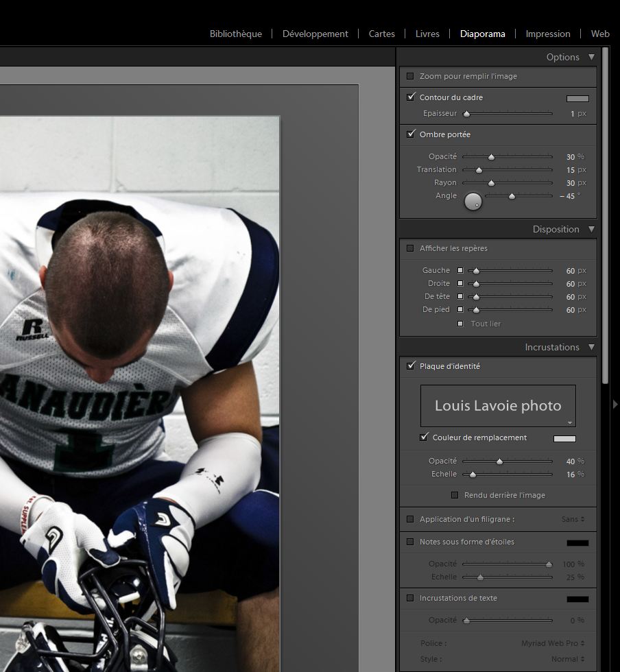Click the Louis Lavoie photo identity plate

[497, 405]
